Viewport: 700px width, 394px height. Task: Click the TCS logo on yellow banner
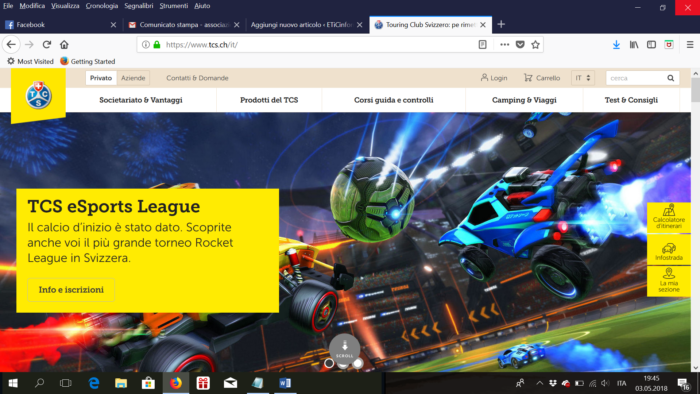point(38,95)
